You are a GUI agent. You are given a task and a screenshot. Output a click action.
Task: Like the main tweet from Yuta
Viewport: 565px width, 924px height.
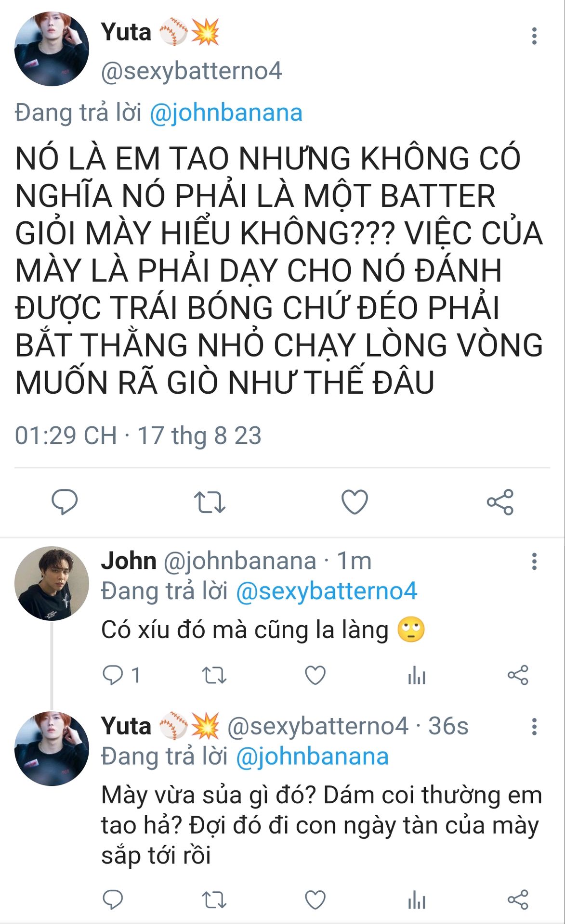click(x=355, y=502)
